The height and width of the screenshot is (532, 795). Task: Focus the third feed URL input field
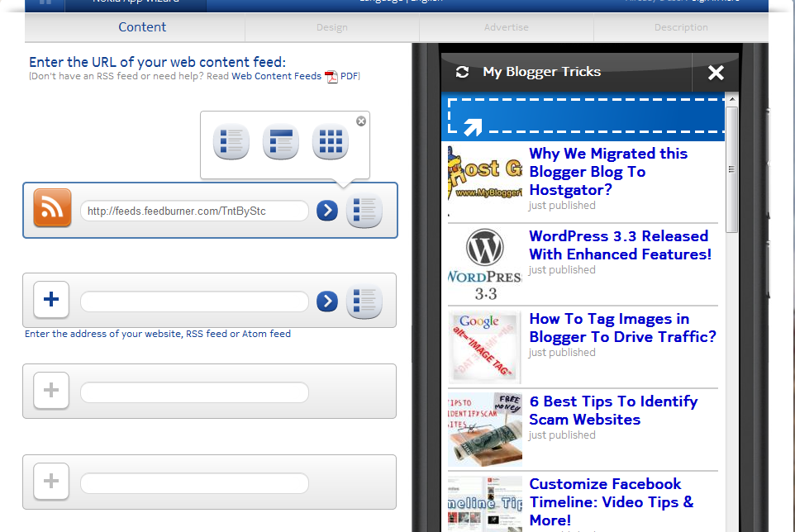click(195, 392)
